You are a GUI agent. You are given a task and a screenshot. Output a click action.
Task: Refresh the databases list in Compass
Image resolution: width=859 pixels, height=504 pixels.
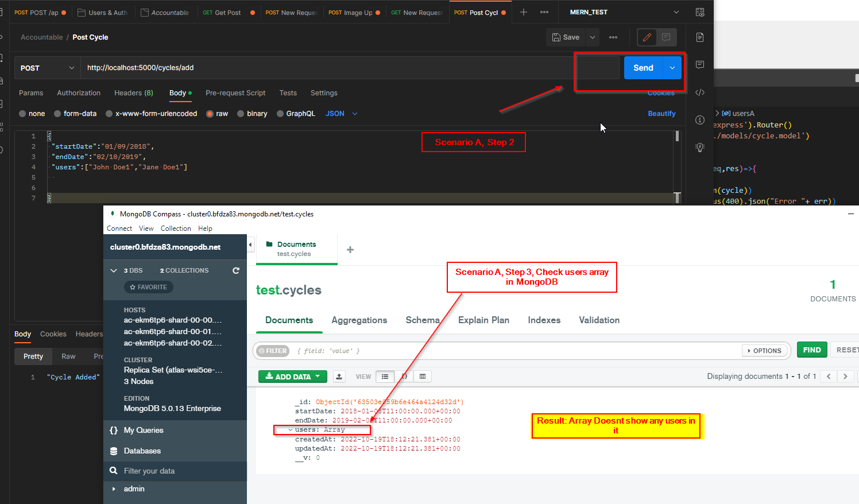tap(236, 270)
